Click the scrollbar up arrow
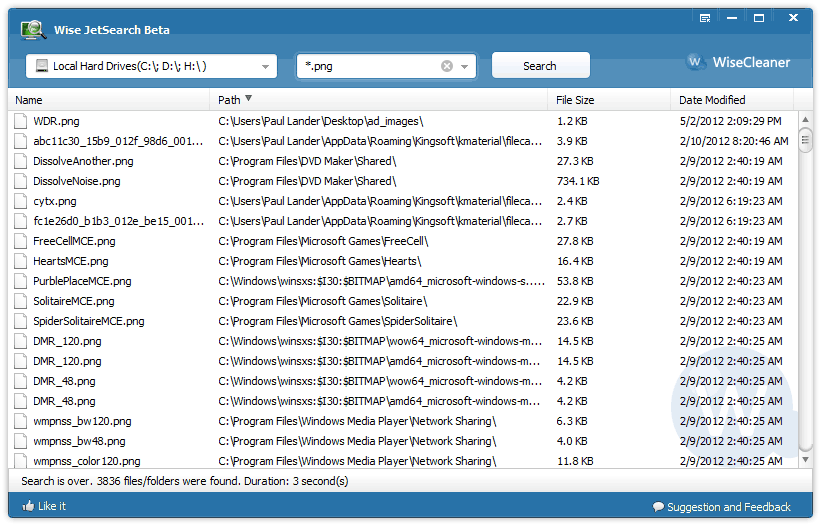The width and height of the screenshot is (821, 526). pyautogui.click(x=805, y=119)
